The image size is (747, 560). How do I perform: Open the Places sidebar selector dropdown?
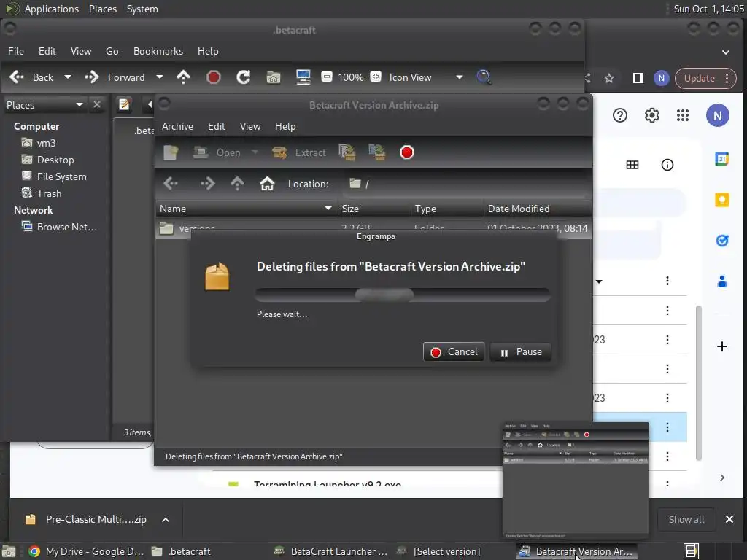click(x=44, y=105)
